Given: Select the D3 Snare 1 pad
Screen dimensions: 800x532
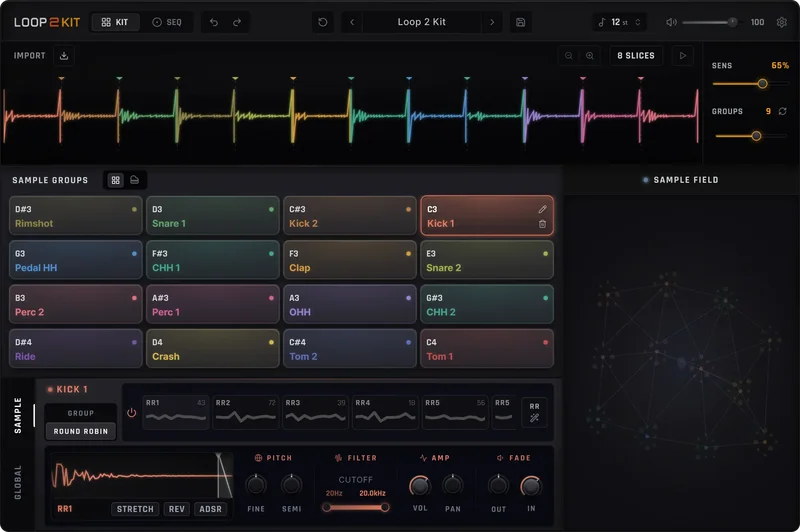Looking at the screenshot, I should coord(213,216).
